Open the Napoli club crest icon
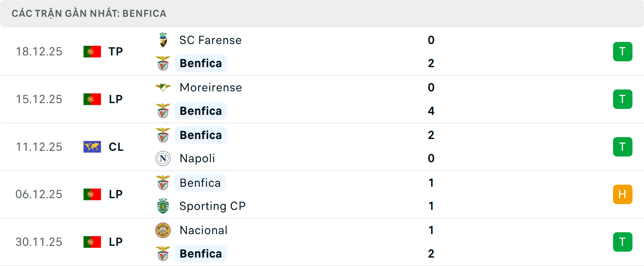The width and height of the screenshot is (644, 266). 163,158
